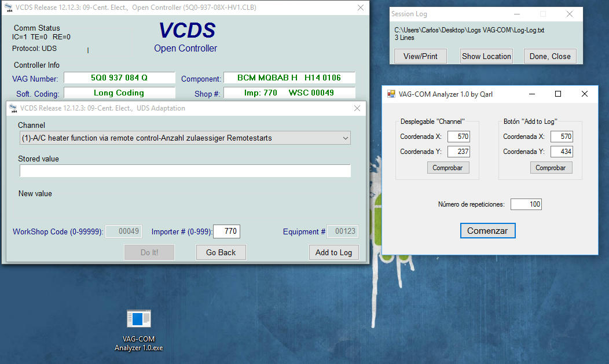Click the "3 Lines" text in Session Log
This screenshot has width=609, height=364.
pyautogui.click(x=404, y=38)
